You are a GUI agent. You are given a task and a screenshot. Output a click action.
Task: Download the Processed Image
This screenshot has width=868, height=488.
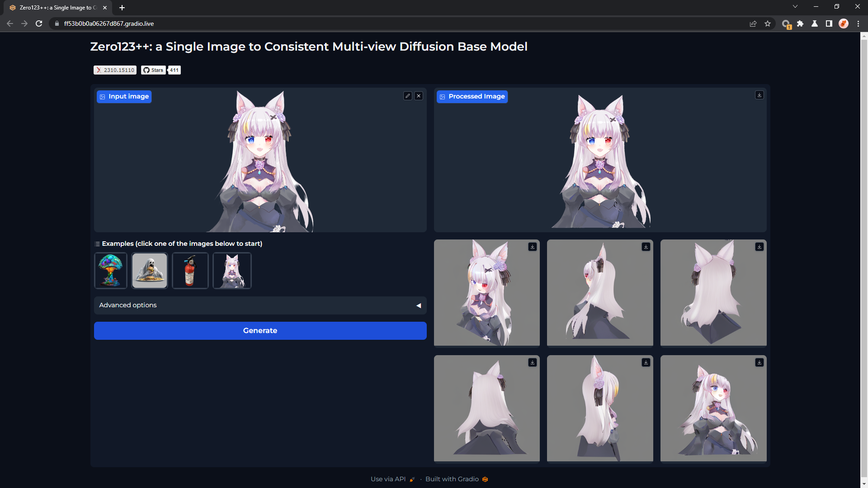759,95
